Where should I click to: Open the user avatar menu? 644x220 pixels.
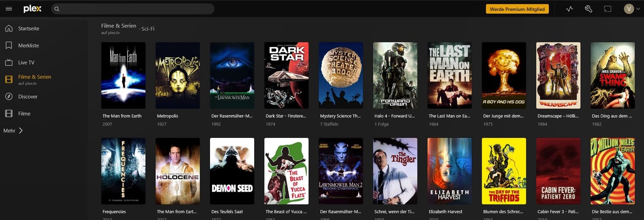pyautogui.click(x=629, y=9)
